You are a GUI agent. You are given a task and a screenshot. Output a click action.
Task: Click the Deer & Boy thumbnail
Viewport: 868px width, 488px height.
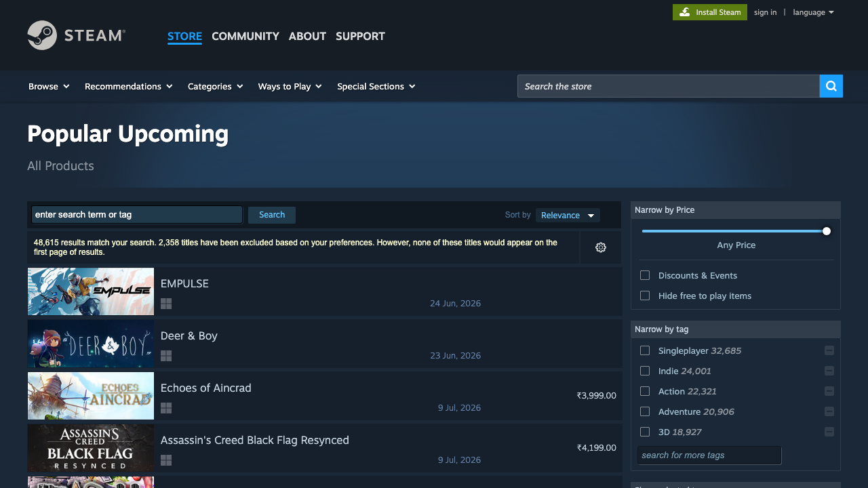click(91, 344)
